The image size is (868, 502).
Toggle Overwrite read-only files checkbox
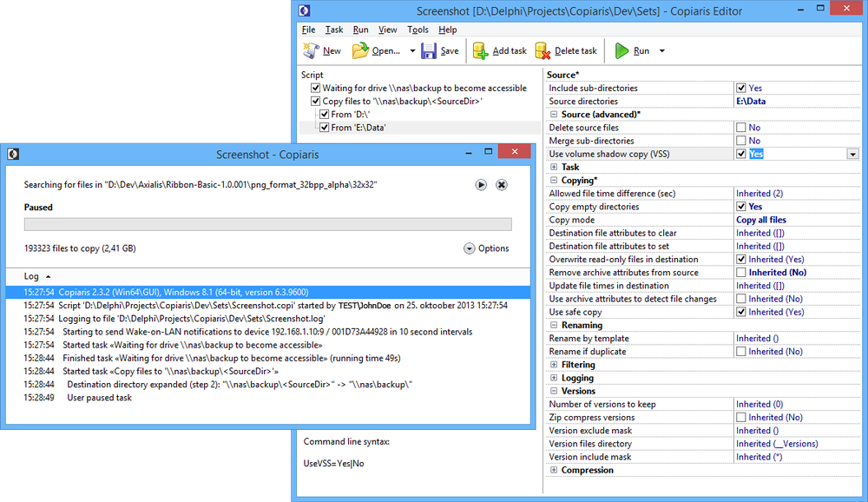(740, 260)
